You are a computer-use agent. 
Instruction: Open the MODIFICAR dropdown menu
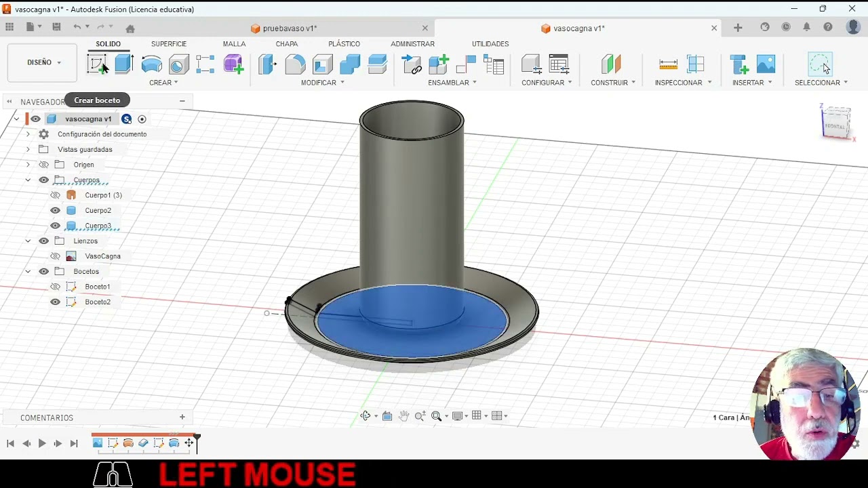tap(323, 83)
